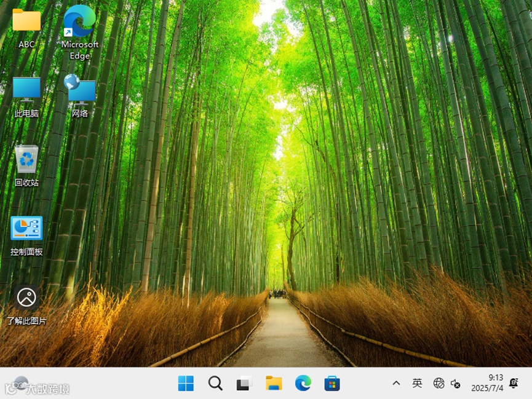Click the 回收站 label text
Screen dimensions: 532x399
coord(26,183)
